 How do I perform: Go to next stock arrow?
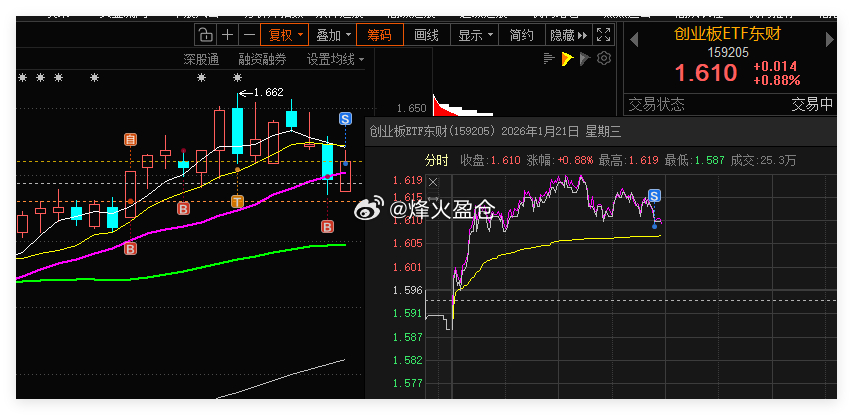[x=830, y=40]
